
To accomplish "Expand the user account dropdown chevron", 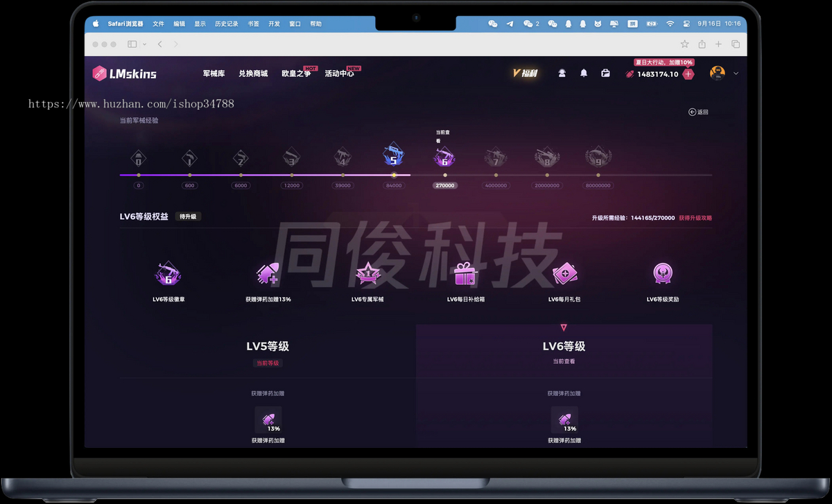I will [x=736, y=73].
